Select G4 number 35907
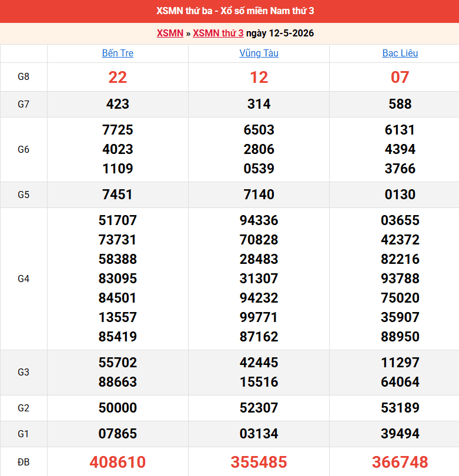 [x=400, y=317]
